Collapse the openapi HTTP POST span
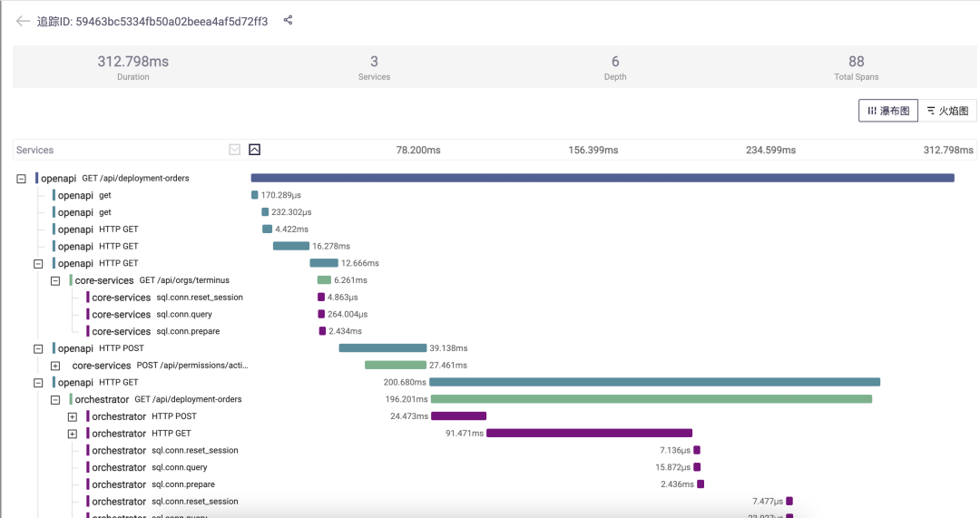Viewport: 980px width, 518px height. (x=38, y=348)
